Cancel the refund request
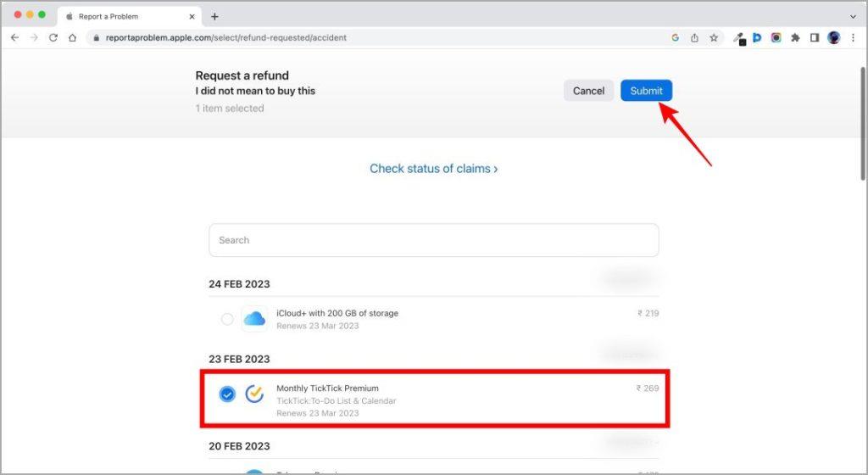Viewport: 868px width, 475px height. tap(588, 91)
